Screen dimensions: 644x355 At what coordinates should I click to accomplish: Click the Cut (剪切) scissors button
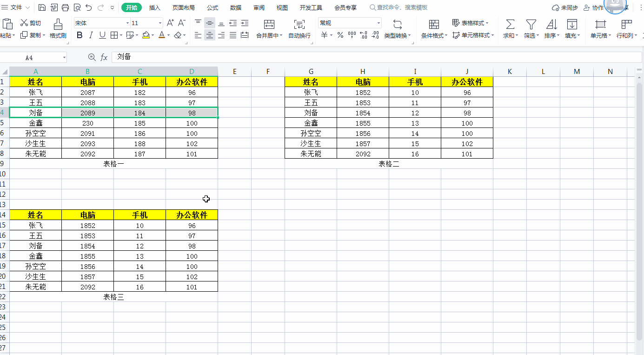31,23
